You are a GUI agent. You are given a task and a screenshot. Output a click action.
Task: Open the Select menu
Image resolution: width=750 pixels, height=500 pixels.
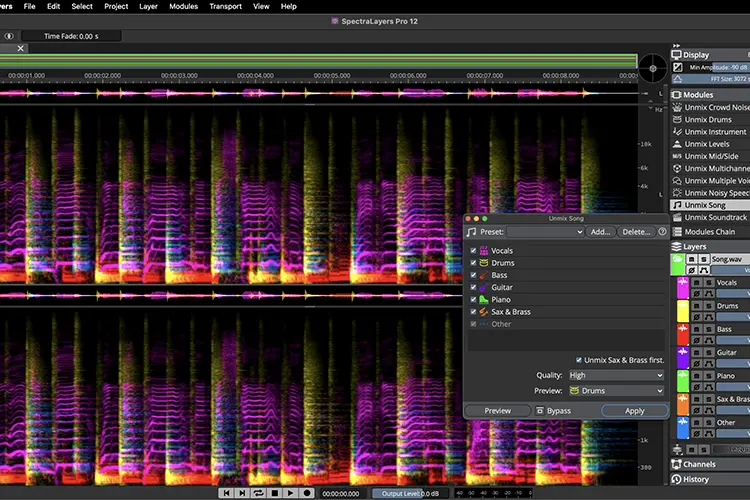point(82,6)
